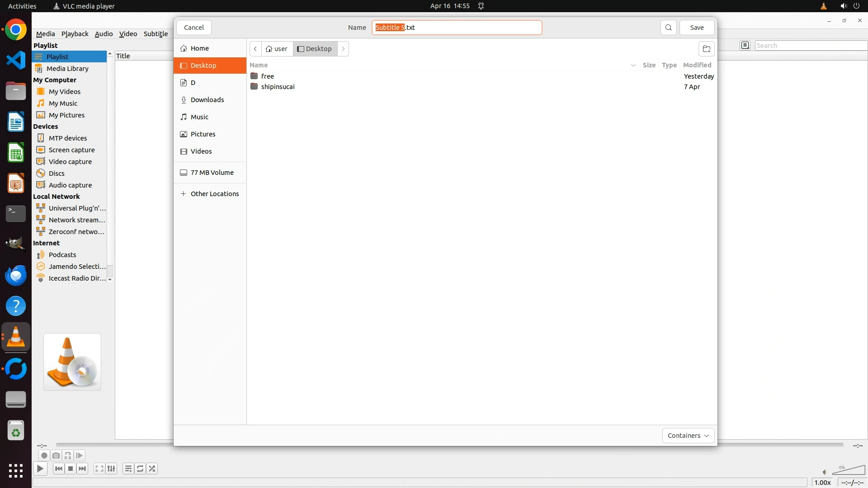Viewport: 868px width, 488px height.
Task: Click the A-B loop icon
Action: (67, 455)
